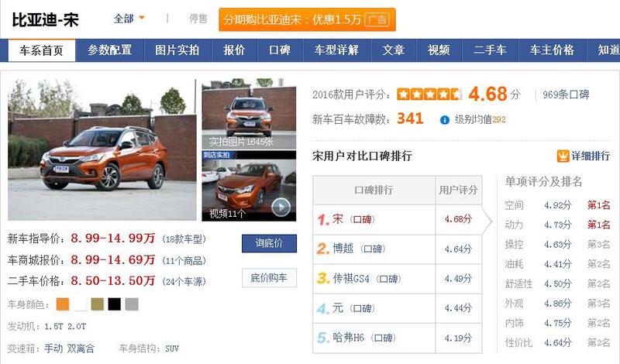Click the star rating icons

429,94
